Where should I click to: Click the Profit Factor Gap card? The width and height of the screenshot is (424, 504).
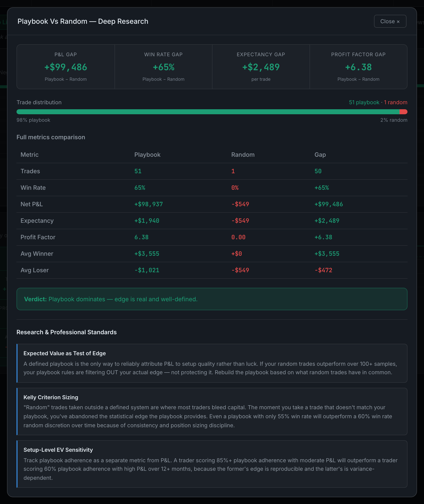tap(358, 67)
